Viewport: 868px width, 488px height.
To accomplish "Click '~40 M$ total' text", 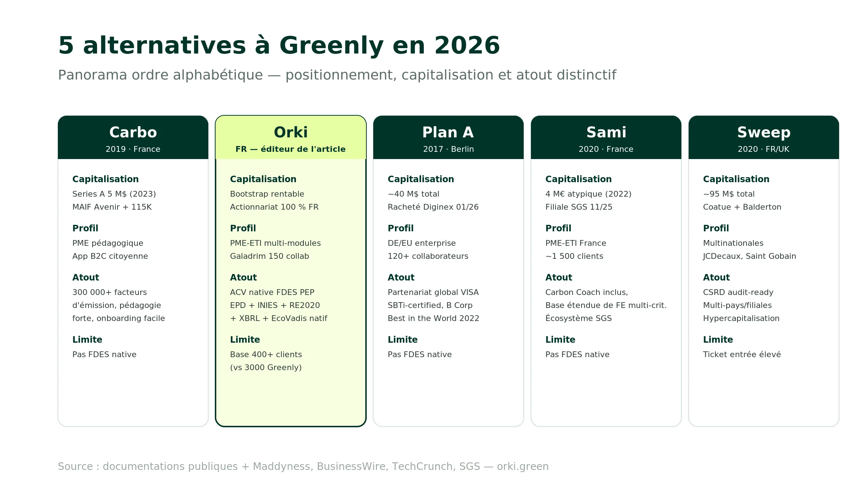I will (413, 194).
